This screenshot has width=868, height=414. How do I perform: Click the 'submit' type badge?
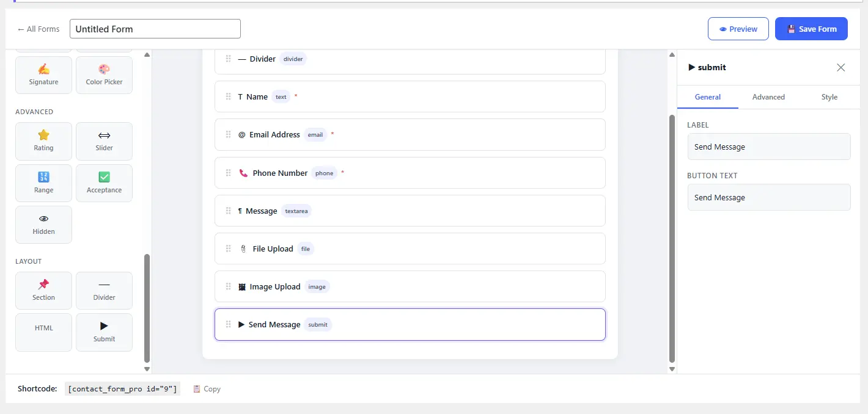[318, 325]
